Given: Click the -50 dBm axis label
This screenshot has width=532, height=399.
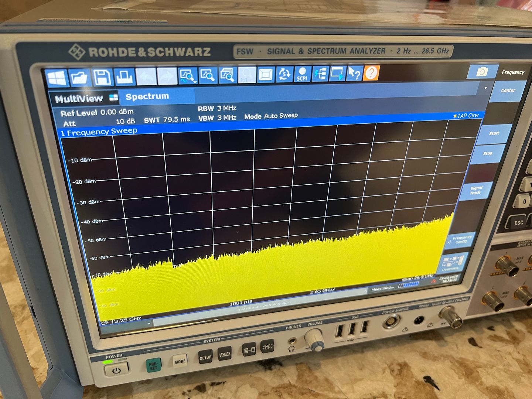Looking at the screenshot, I should pyautogui.click(x=95, y=240).
